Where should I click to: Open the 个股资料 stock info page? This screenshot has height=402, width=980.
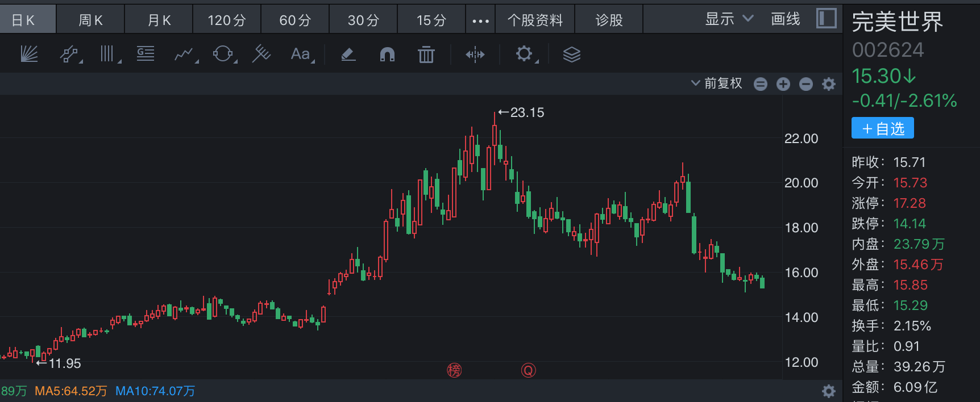point(535,20)
